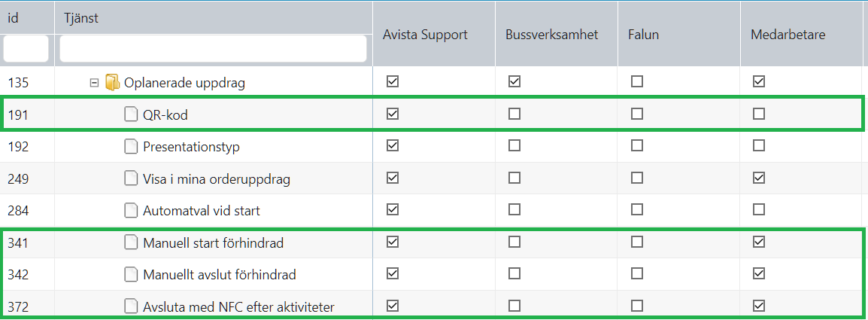Click the Avsluta med NFC document icon
The width and height of the screenshot is (868, 320).
[x=130, y=306]
